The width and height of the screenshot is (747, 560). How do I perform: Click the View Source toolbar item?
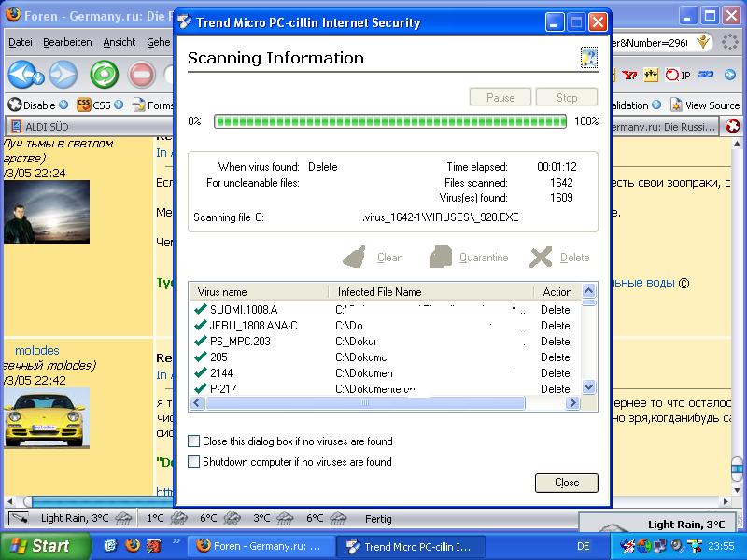(x=706, y=105)
